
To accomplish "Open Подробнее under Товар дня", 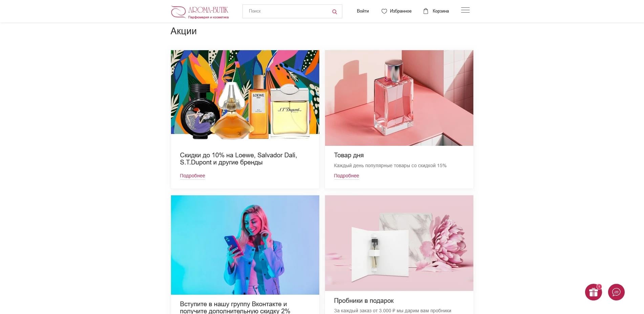I will pyautogui.click(x=346, y=176).
